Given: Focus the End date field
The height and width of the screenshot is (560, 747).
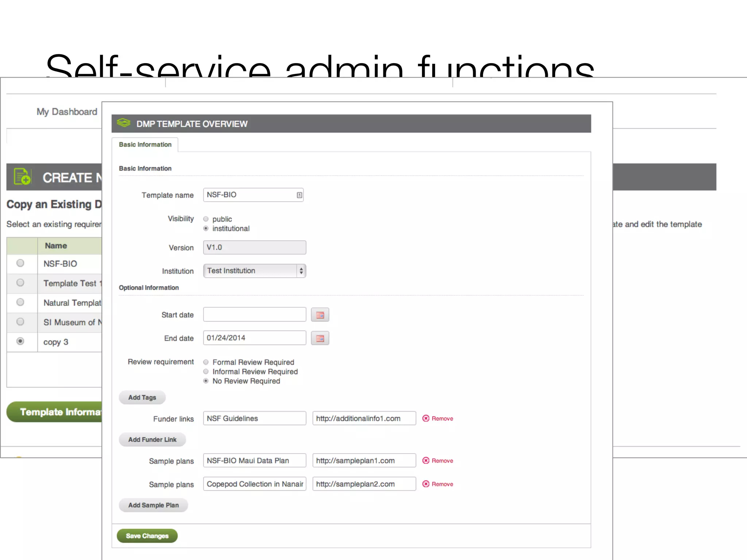Looking at the screenshot, I should point(255,338).
